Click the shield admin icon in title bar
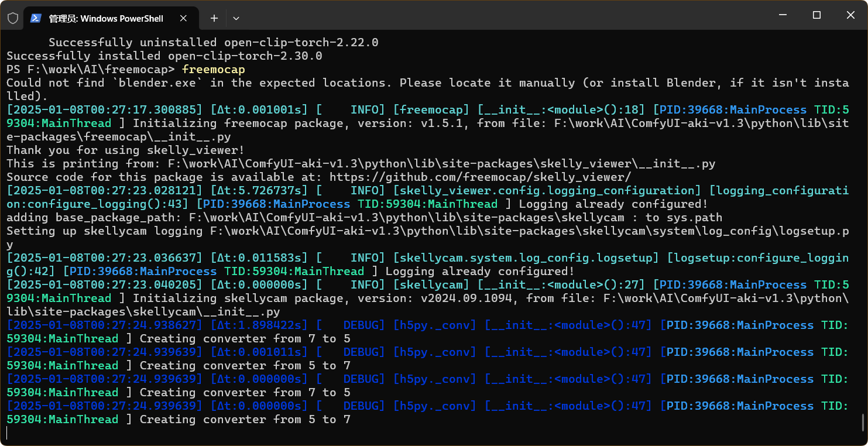The image size is (868, 446). [x=13, y=18]
